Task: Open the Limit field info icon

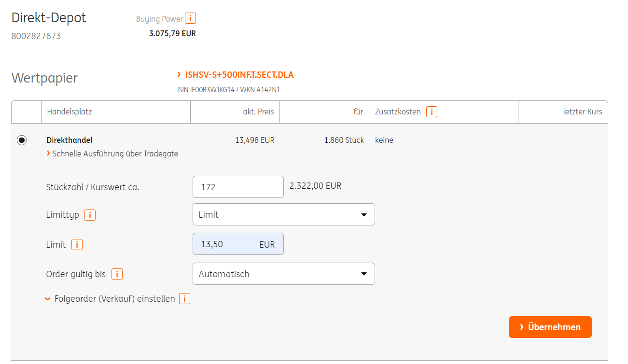Action: point(77,245)
